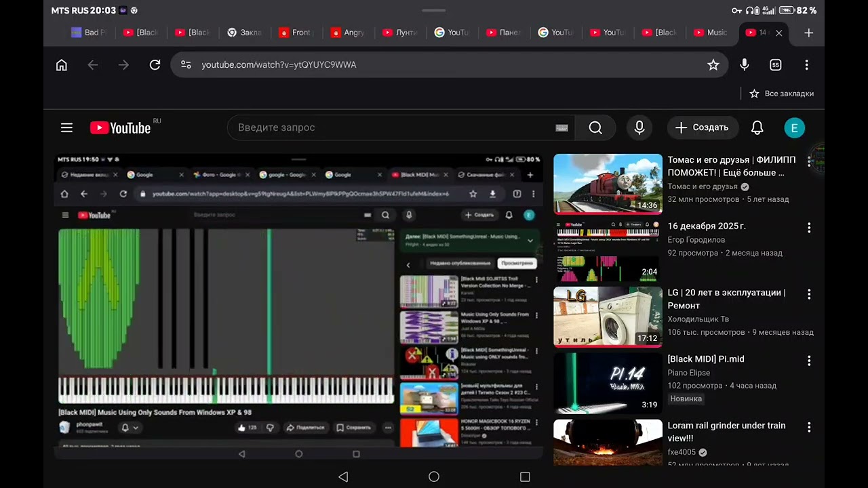The width and height of the screenshot is (868, 488).
Task: Switch to the 'Пане' tab
Action: [x=504, y=33]
